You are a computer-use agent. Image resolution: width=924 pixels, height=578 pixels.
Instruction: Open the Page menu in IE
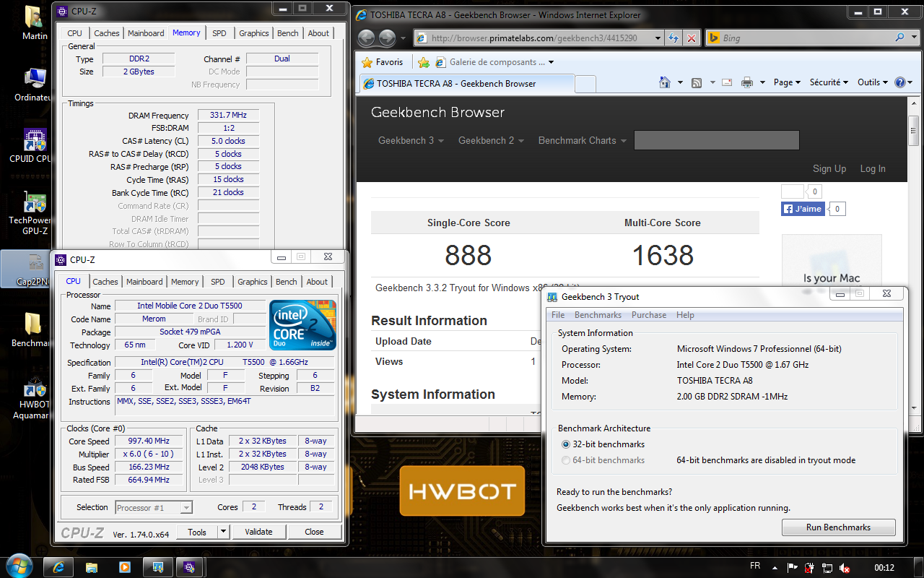click(787, 82)
